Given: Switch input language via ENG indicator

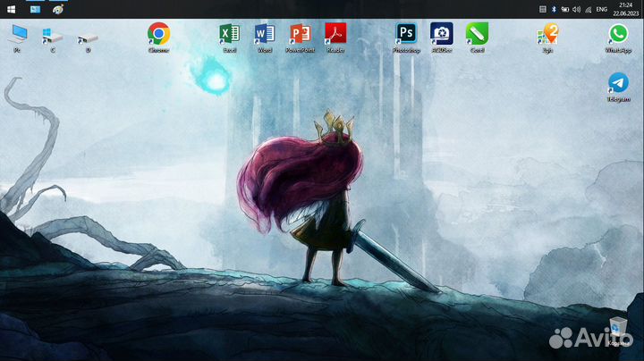Looking at the screenshot, I should pyautogui.click(x=602, y=9).
